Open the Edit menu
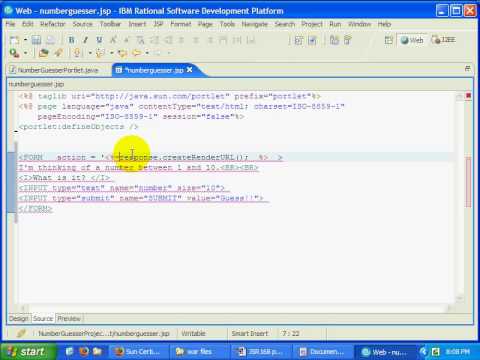 click(x=28, y=24)
